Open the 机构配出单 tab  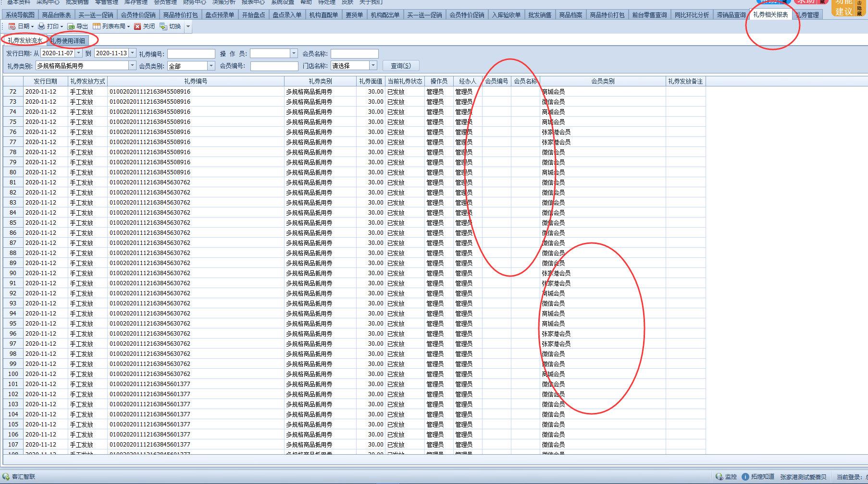click(x=385, y=15)
